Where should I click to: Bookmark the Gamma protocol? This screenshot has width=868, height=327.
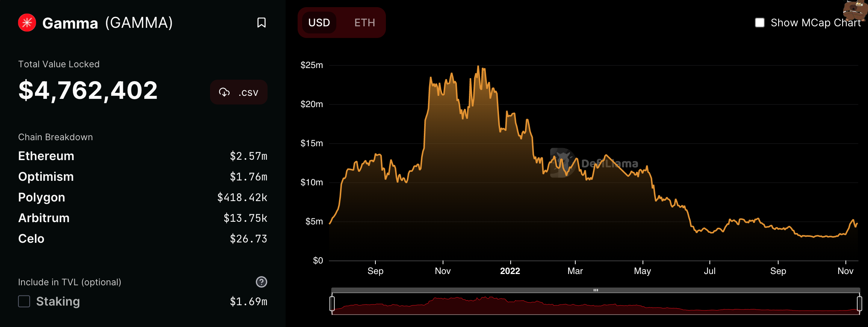[x=262, y=23]
